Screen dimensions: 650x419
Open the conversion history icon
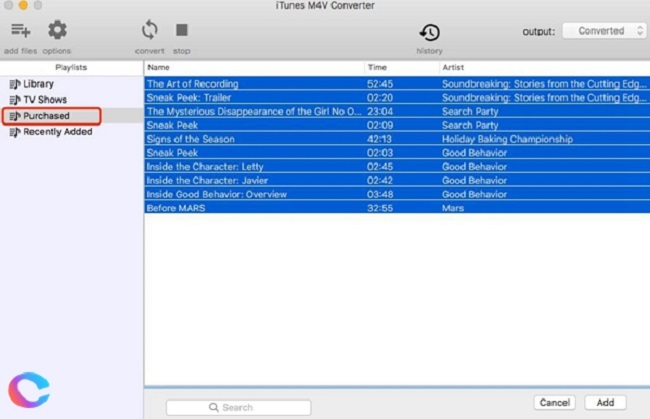tap(429, 32)
